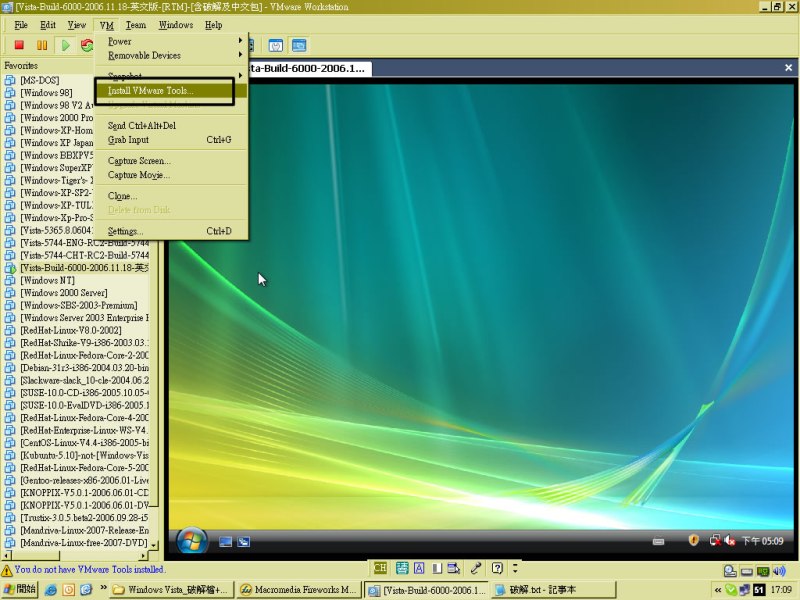Open the Vista Start orb in the guest
This screenshot has width=800, height=600.
(192, 541)
